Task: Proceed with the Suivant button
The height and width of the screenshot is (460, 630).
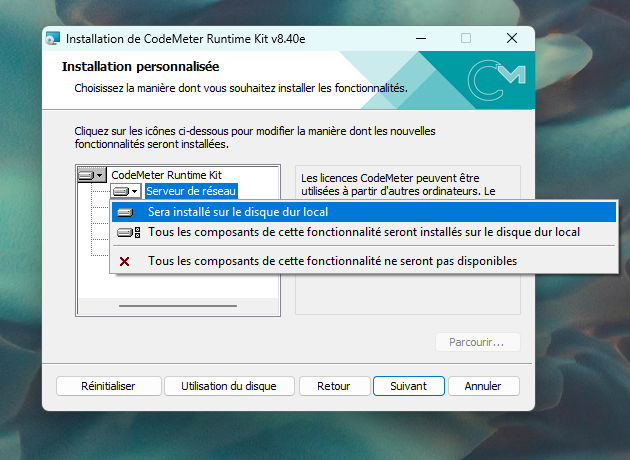Action: (409, 386)
